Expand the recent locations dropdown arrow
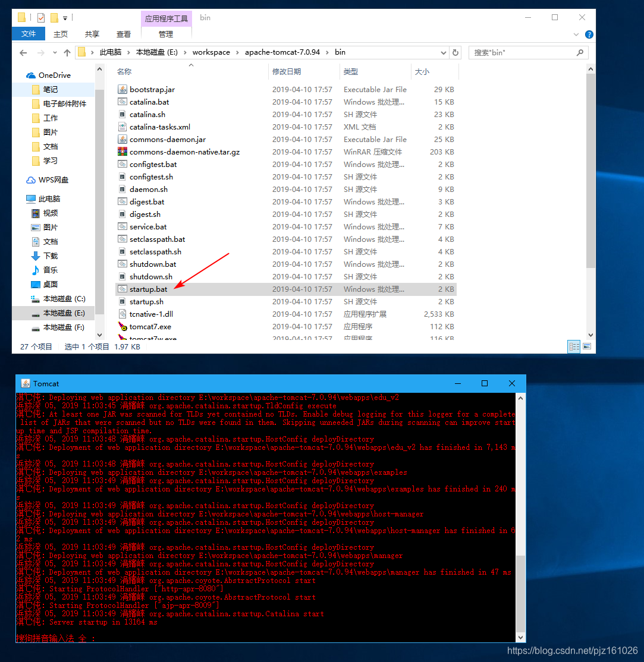 coord(55,53)
